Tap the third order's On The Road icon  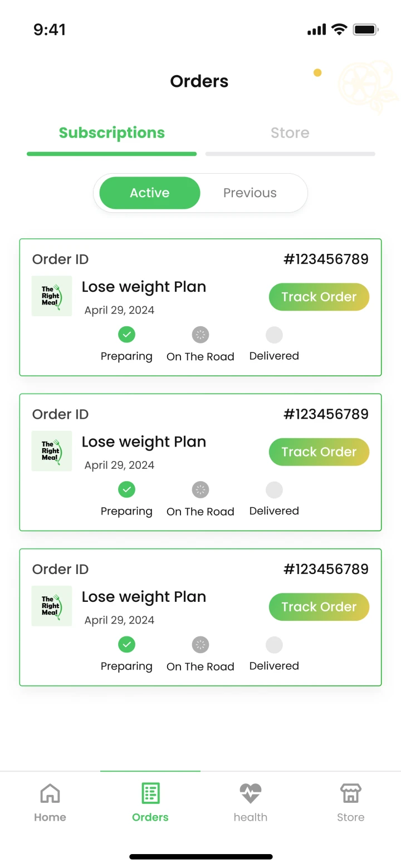point(200,645)
